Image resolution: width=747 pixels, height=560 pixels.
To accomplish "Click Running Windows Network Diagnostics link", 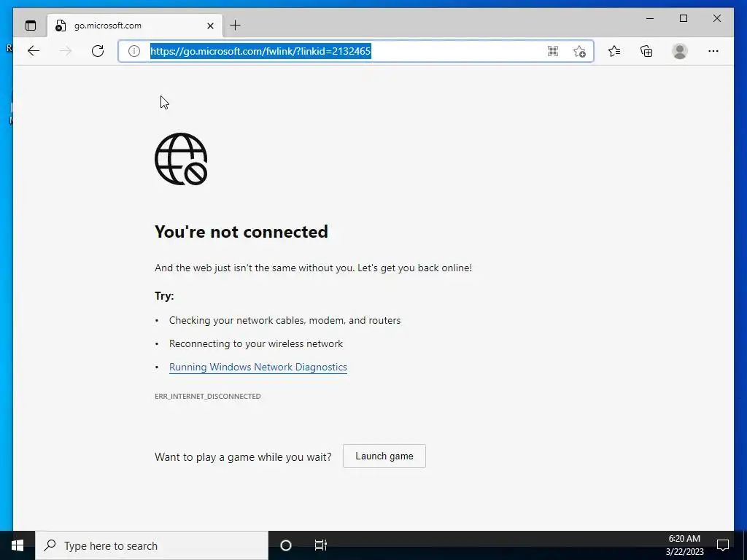I will click(258, 367).
